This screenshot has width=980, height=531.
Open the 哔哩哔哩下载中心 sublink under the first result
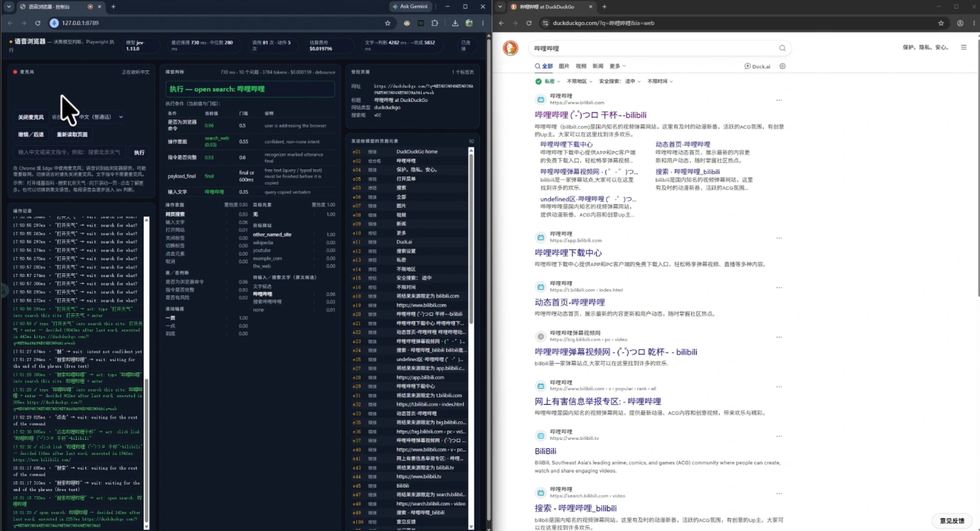566,144
